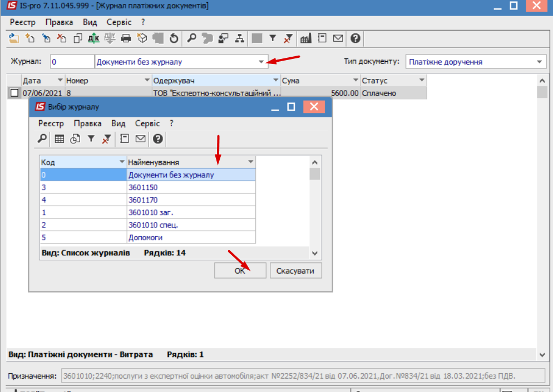Click the envelope icon in dialog toolbar
This screenshot has height=392, width=553.
140,139
